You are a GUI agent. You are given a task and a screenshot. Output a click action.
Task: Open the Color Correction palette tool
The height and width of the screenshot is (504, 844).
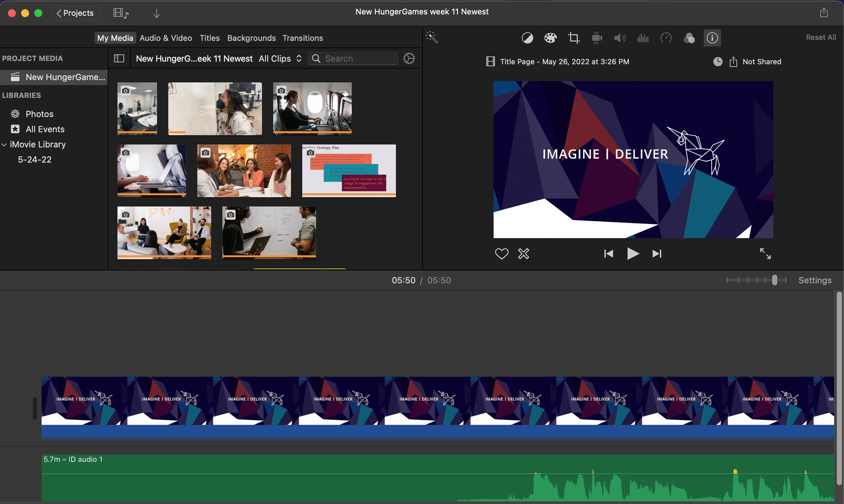click(x=550, y=38)
